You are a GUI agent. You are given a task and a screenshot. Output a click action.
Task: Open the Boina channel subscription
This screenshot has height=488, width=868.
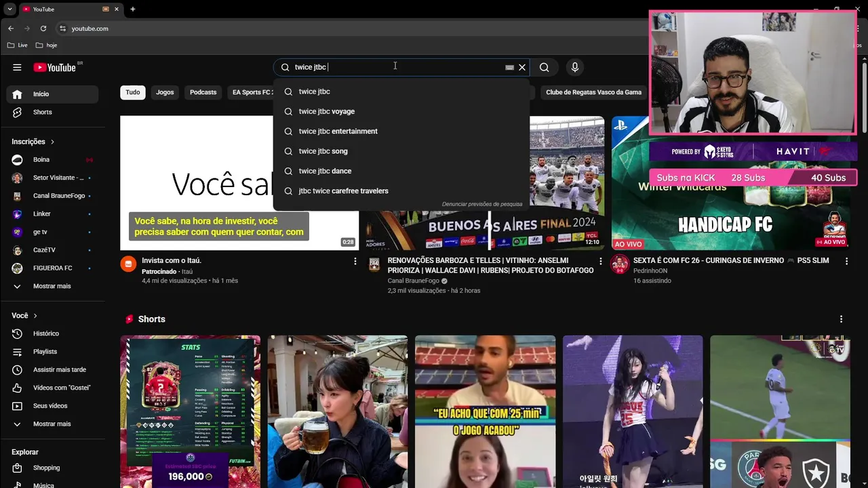click(52, 160)
